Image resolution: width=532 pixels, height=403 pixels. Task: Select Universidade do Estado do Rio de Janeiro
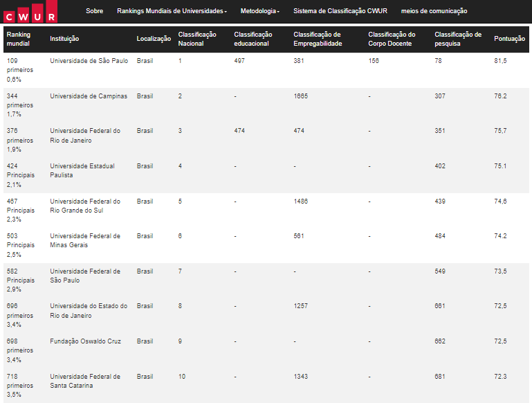click(x=89, y=311)
